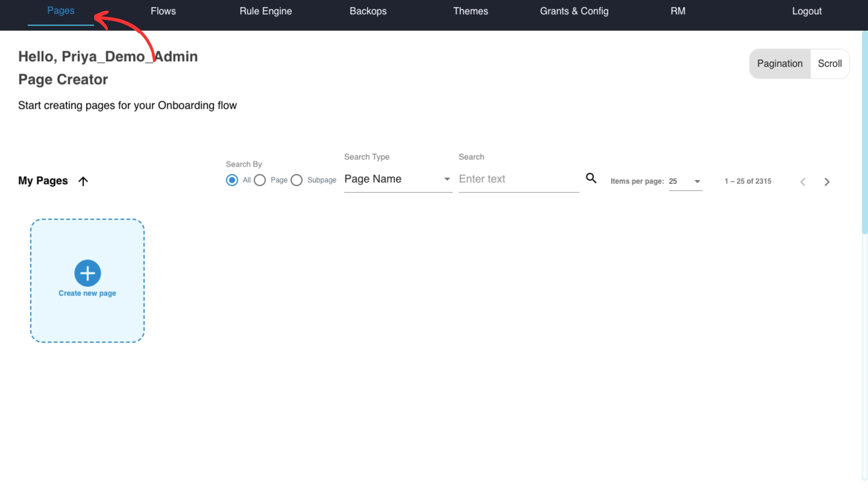Image resolution: width=868 pixels, height=494 pixels.
Task: Click the My Pages heading
Action: (x=43, y=181)
